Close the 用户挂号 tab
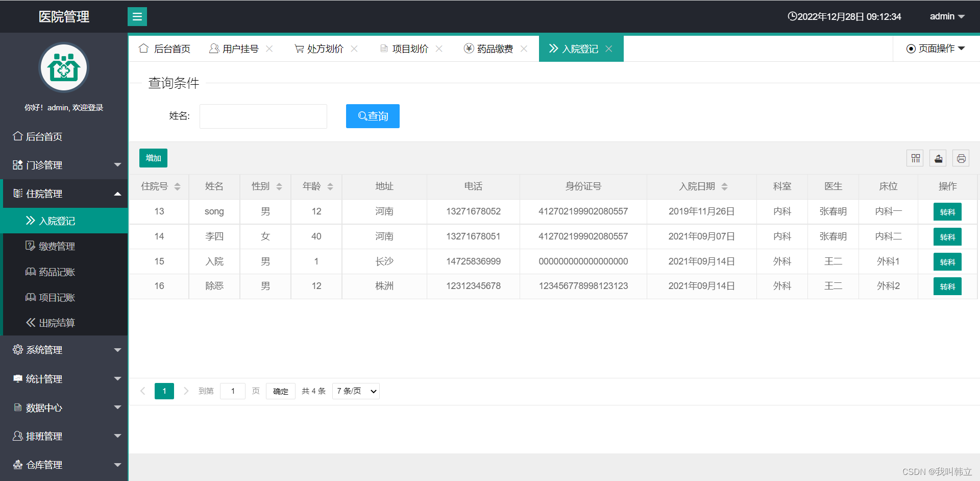The width and height of the screenshot is (980, 481). (x=269, y=49)
